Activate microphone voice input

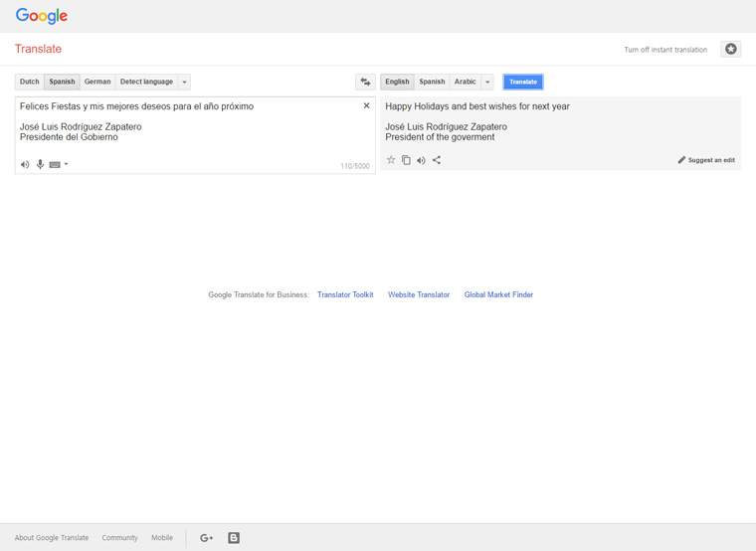(40, 164)
